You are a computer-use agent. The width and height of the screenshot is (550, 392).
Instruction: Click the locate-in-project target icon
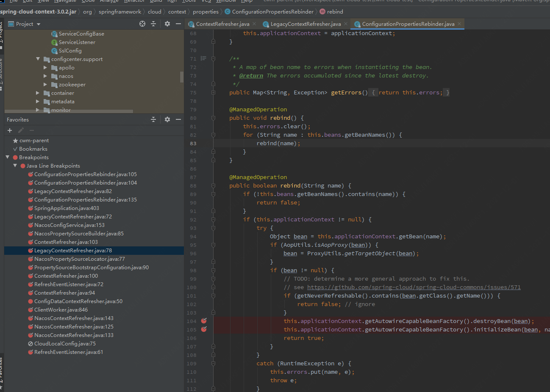142,24
